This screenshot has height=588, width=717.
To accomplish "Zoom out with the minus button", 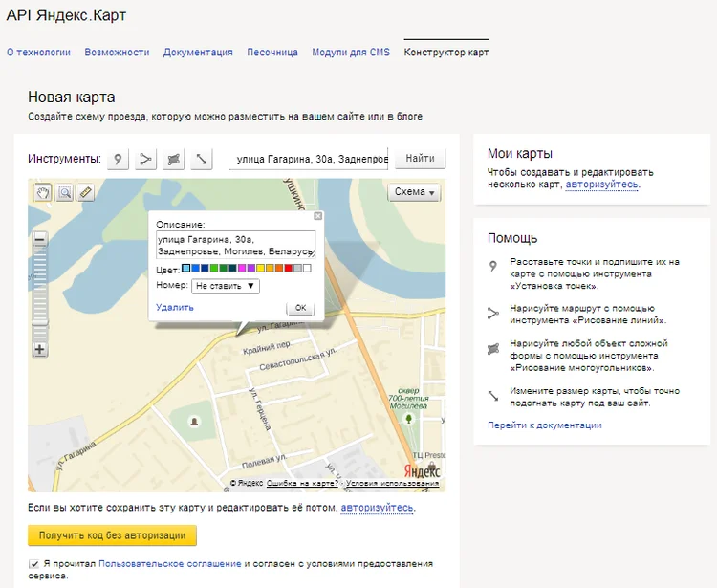I will tap(40, 239).
